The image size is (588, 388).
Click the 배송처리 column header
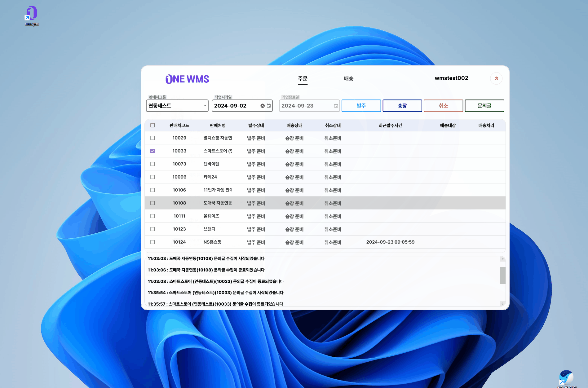click(x=486, y=126)
